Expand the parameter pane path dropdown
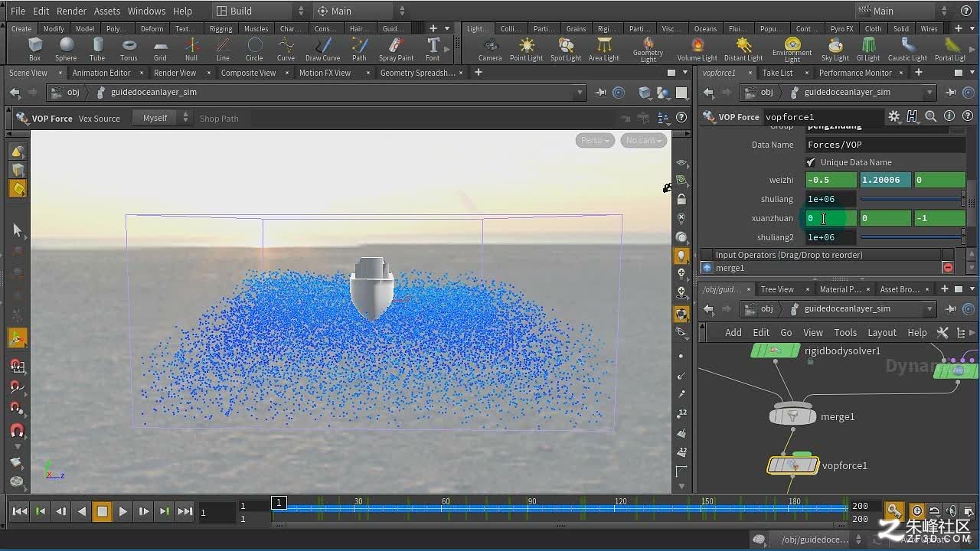 point(929,92)
